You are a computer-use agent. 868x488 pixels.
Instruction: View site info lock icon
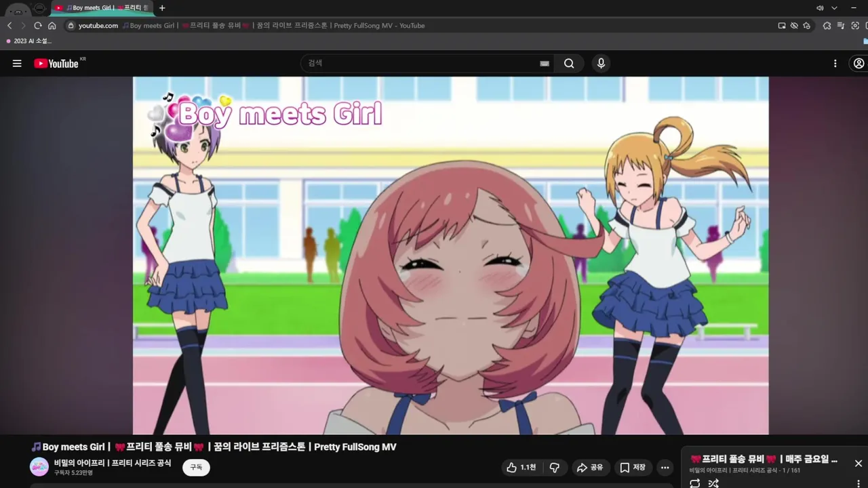(71, 26)
